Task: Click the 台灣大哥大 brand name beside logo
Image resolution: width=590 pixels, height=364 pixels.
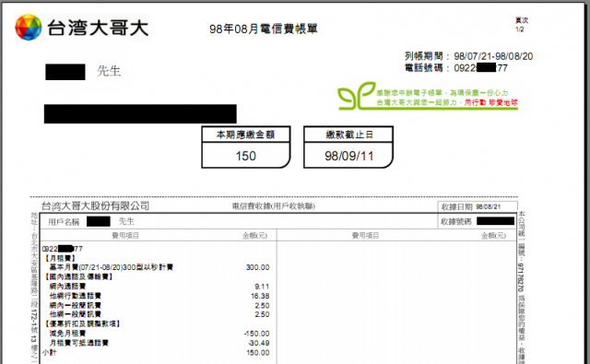Action: point(98,28)
